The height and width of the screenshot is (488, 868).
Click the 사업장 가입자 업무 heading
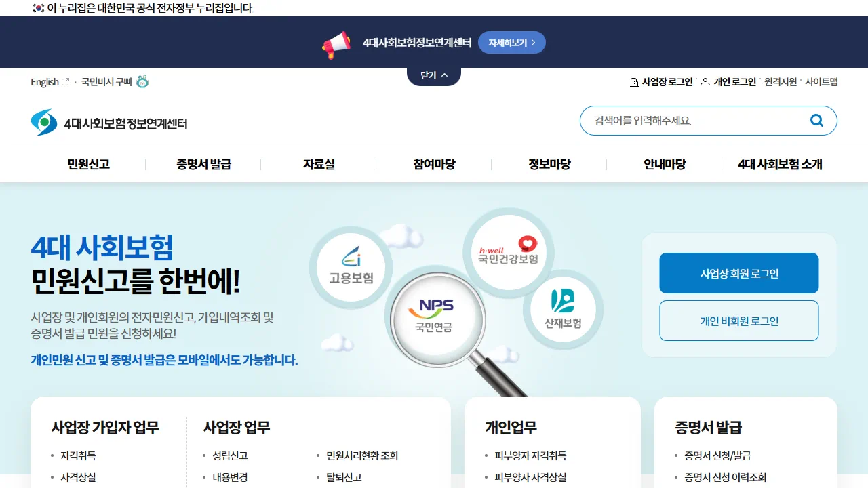click(x=105, y=428)
